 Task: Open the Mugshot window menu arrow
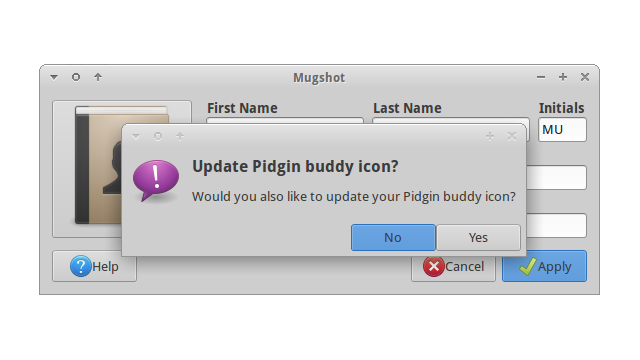[54, 77]
